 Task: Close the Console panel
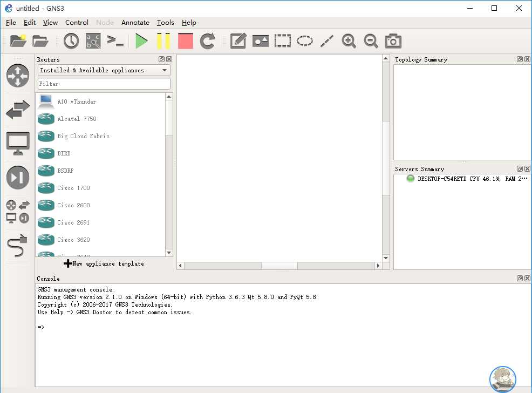[x=527, y=279]
